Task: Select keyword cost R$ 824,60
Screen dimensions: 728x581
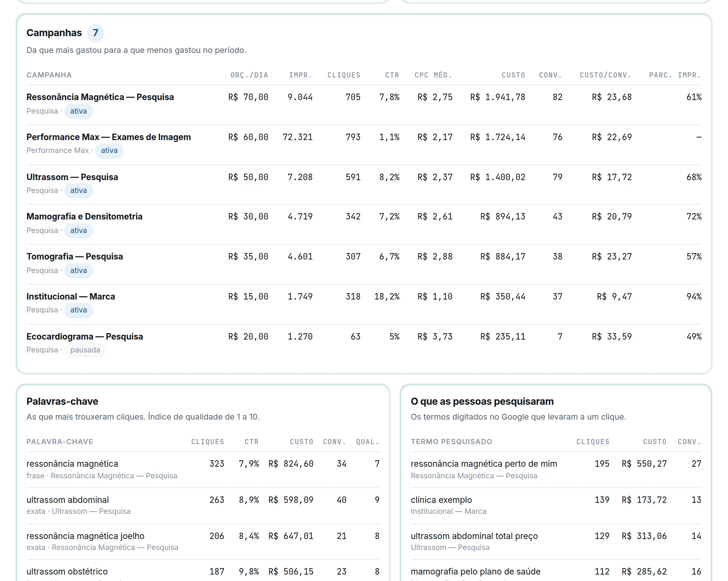Action: (291, 464)
